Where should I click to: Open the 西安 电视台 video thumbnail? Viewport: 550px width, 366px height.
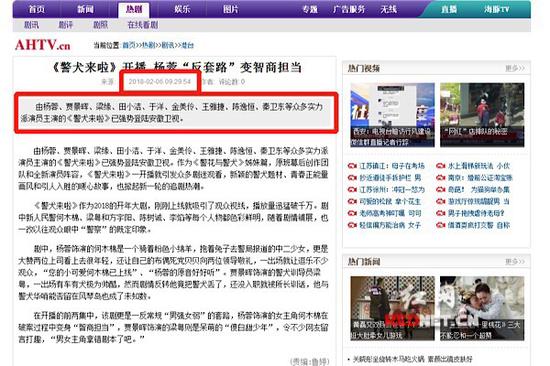coord(393,115)
